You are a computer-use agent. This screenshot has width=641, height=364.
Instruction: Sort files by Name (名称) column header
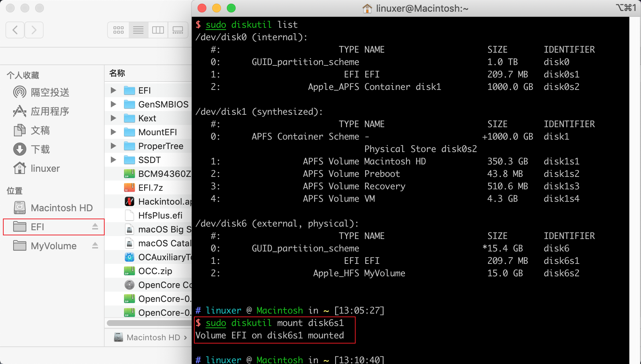click(117, 73)
